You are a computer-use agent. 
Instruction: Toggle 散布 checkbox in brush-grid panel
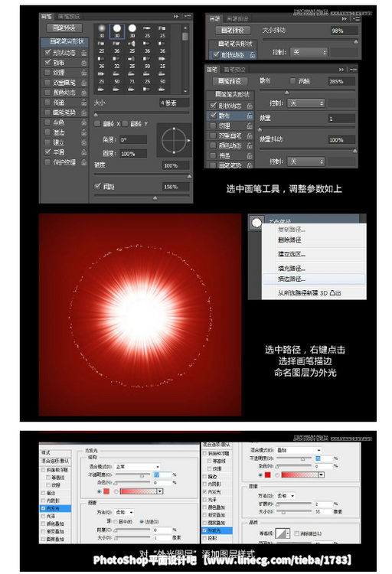coord(47,62)
